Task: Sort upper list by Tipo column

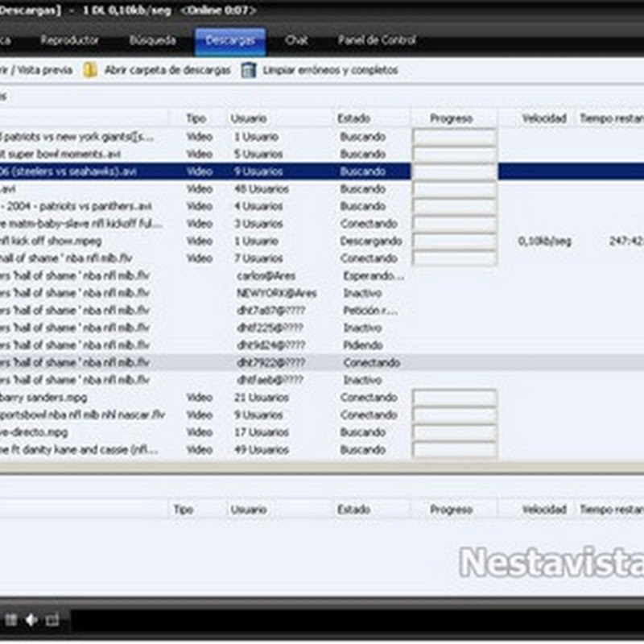Action: pos(196,118)
